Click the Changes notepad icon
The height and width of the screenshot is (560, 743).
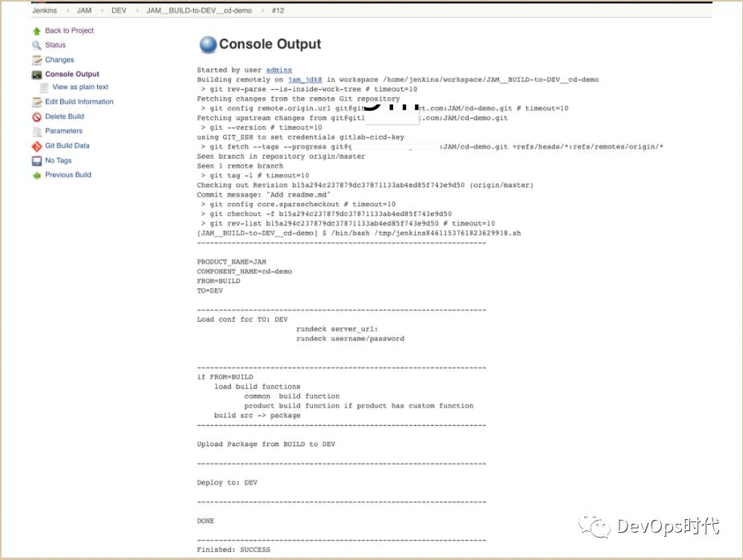point(36,60)
